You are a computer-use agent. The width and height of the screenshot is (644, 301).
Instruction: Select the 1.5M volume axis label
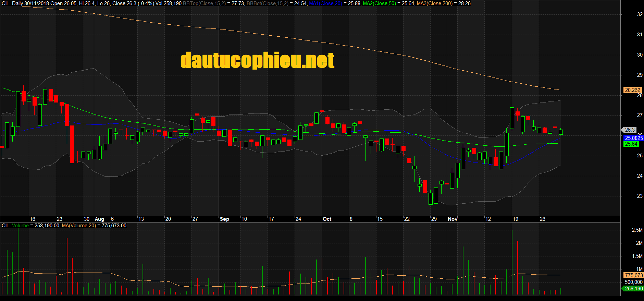click(637, 256)
